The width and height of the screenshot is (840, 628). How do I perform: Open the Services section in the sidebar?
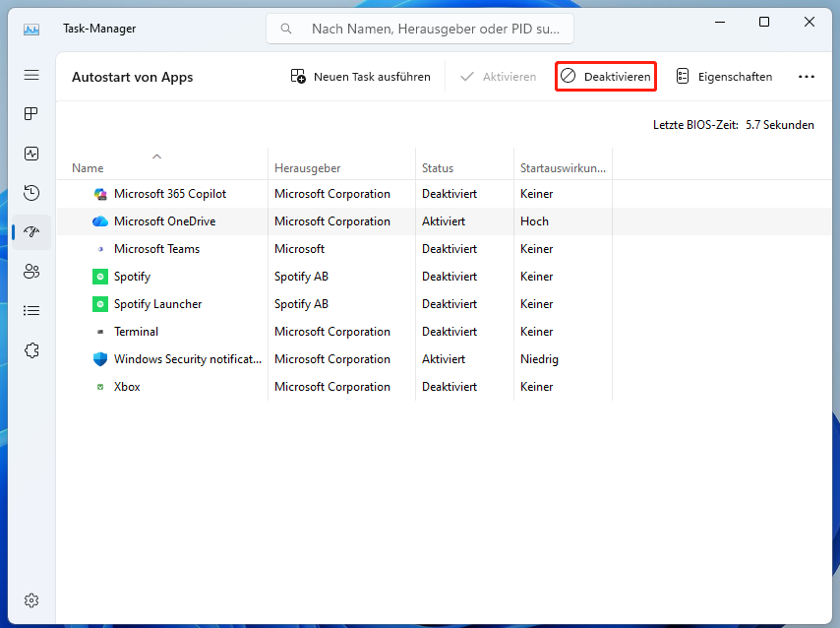[x=30, y=349]
